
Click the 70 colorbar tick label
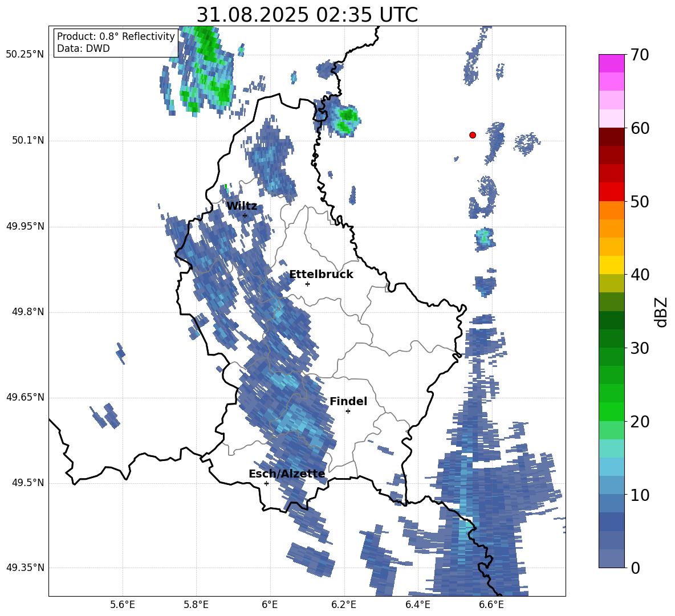[x=640, y=55]
